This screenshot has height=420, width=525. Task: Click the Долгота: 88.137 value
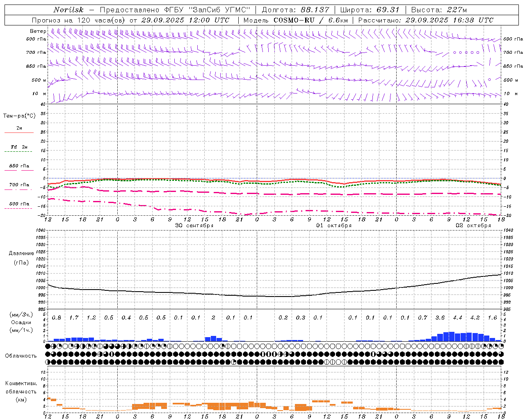click(x=295, y=10)
